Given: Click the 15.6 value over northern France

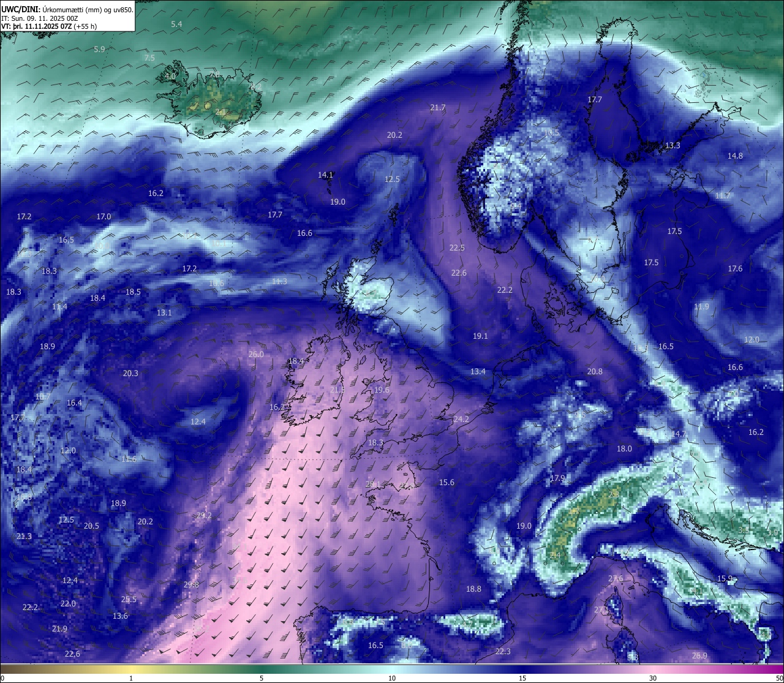Looking at the screenshot, I should coord(447,482).
